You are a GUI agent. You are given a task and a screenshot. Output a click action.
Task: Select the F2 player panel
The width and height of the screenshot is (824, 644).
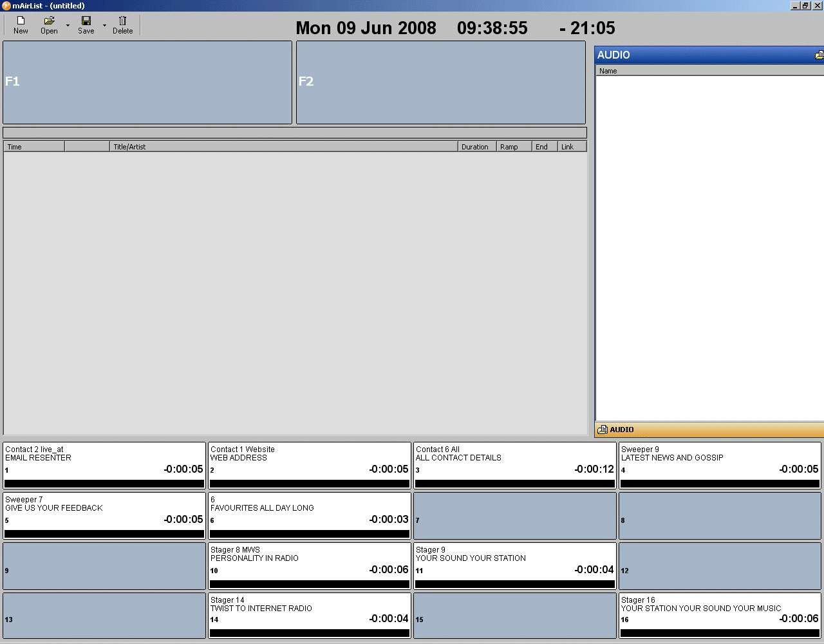(x=441, y=82)
